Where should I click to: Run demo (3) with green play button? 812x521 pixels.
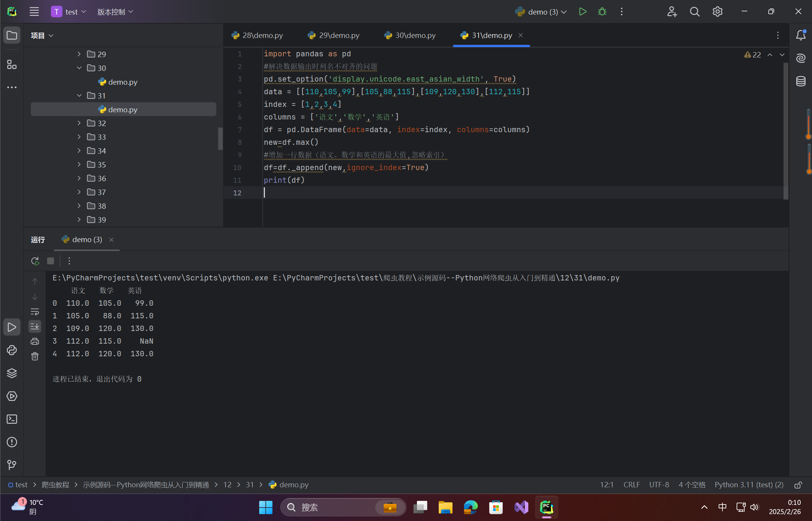coord(582,12)
